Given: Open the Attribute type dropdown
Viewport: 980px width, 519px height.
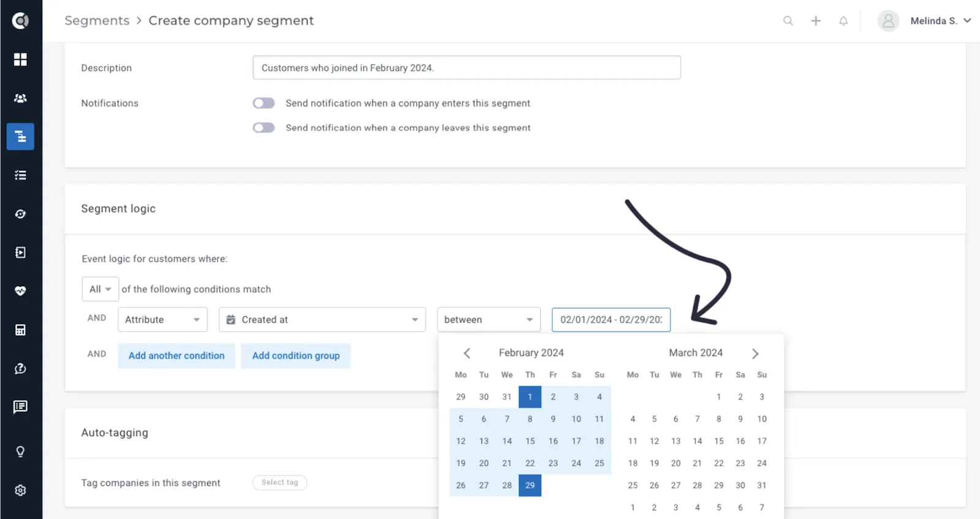Looking at the screenshot, I should click(163, 320).
